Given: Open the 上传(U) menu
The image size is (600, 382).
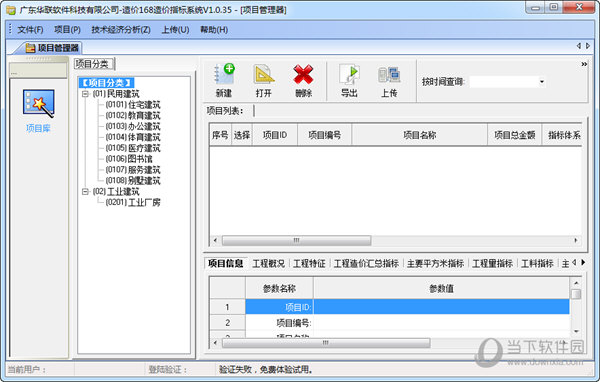Looking at the screenshot, I should click(175, 29).
